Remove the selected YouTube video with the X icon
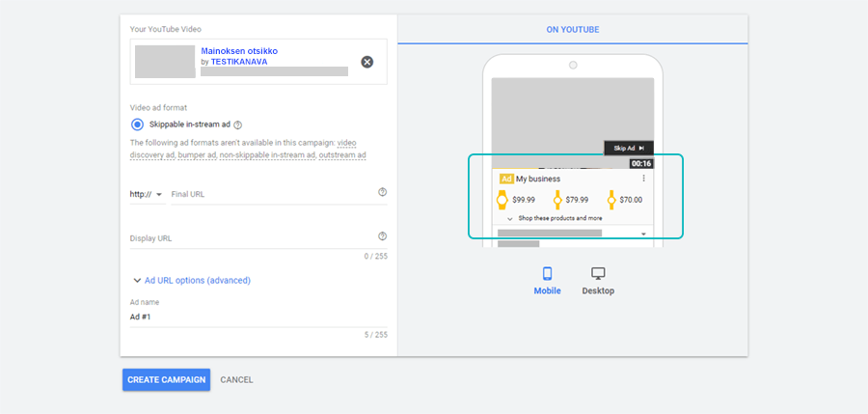This screenshot has height=414, width=868. (x=367, y=62)
